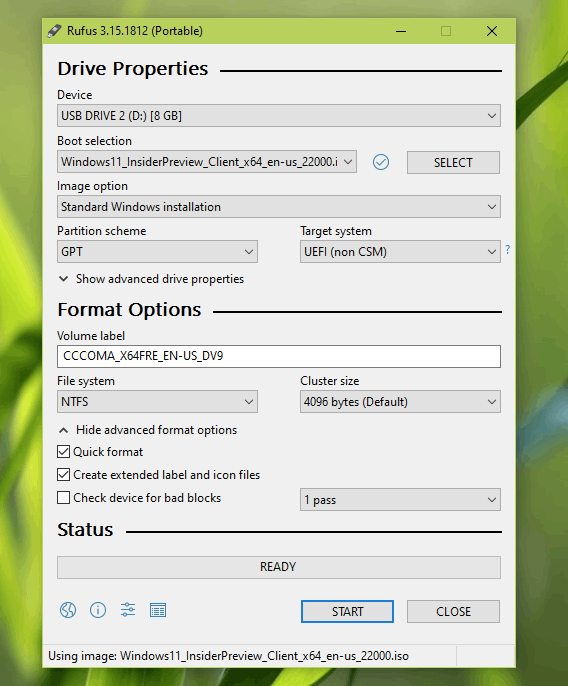Enable Check device for bad blocks
The height and width of the screenshot is (686, 568).
(63, 498)
